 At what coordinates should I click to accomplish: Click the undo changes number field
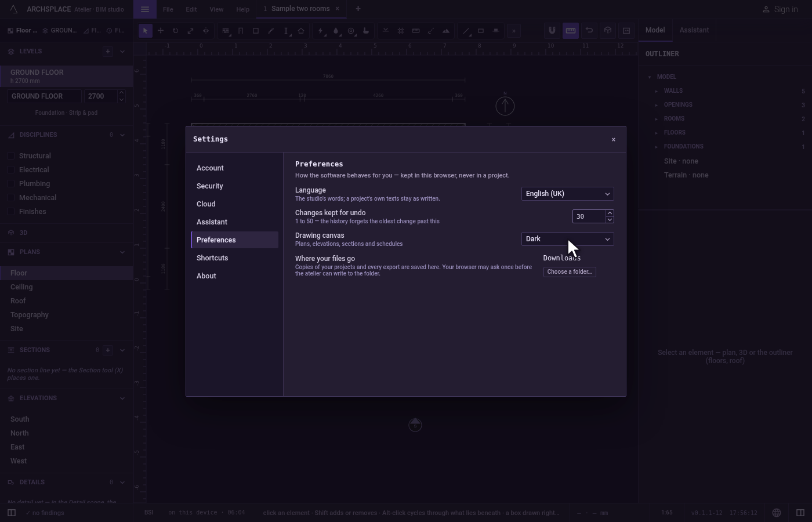[x=589, y=216]
